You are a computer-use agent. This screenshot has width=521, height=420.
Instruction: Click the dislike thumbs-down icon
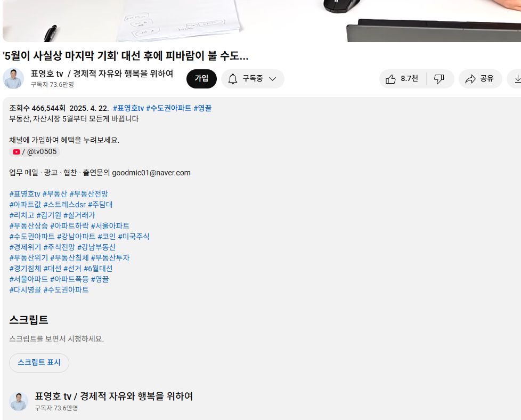tap(439, 79)
